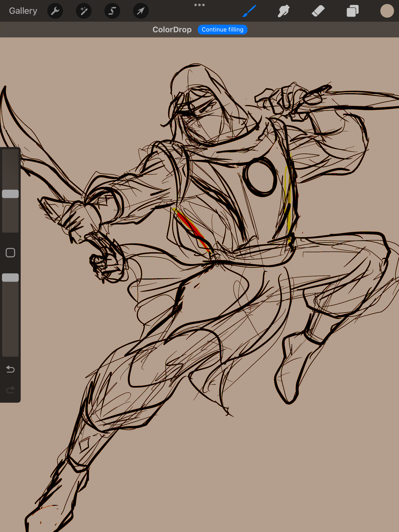Open the Actions wrench menu
This screenshot has width=399, height=532.
[x=55, y=11]
